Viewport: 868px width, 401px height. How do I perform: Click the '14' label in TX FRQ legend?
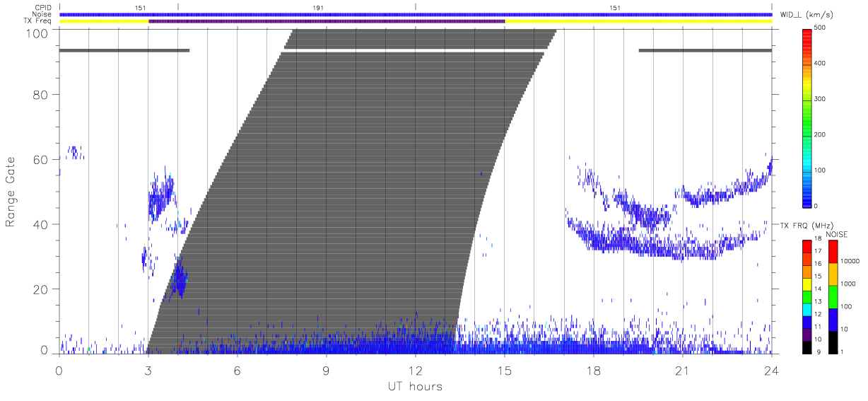(819, 289)
